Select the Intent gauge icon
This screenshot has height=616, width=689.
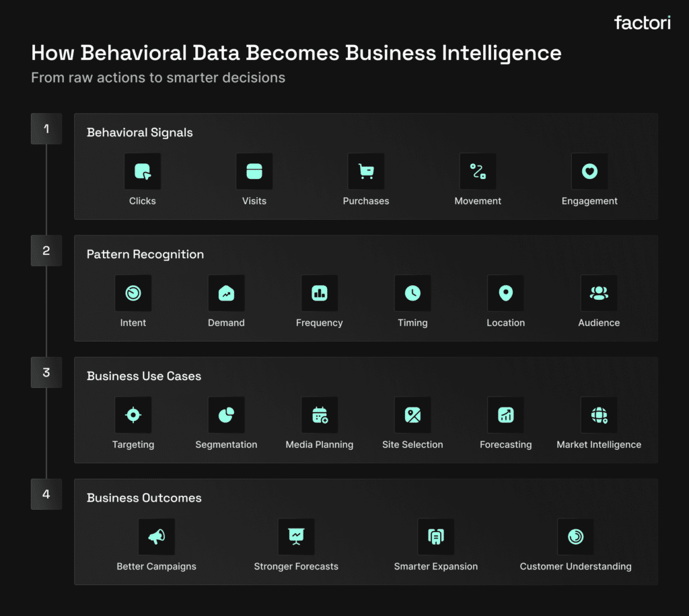[x=133, y=293]
